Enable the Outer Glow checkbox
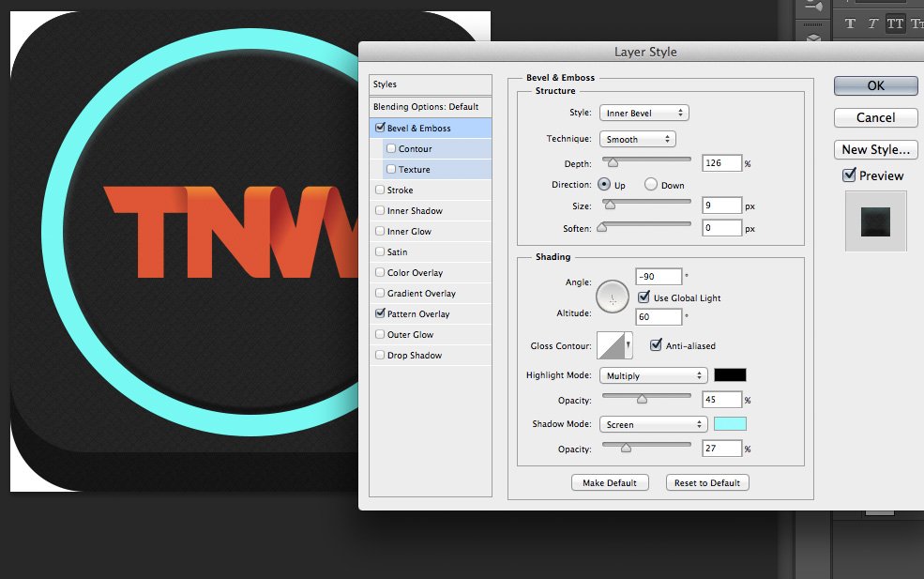This screenshot has width=924, height=579. [x=380, y=334]
